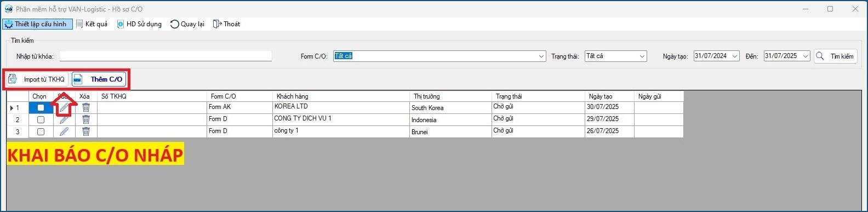This screenshot has width=868, height=212.
Task: Sort by the Trạng thái column header
Action: 538,96
